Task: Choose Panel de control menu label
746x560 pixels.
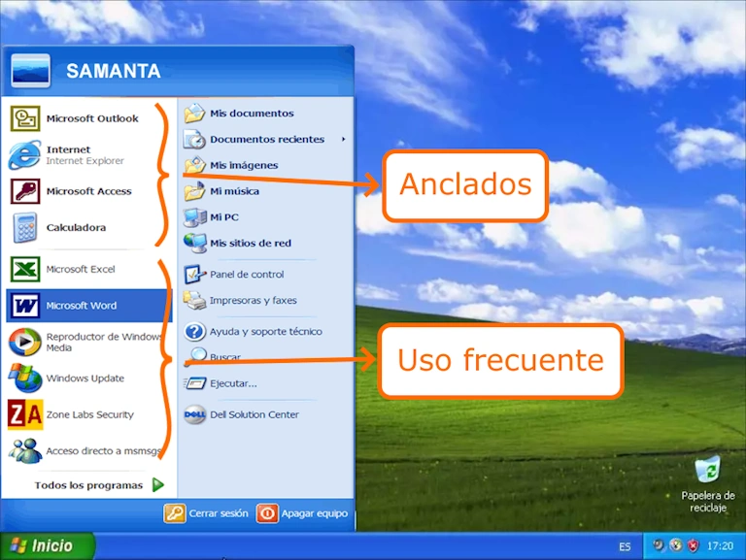Action: (x=247, y=275)
